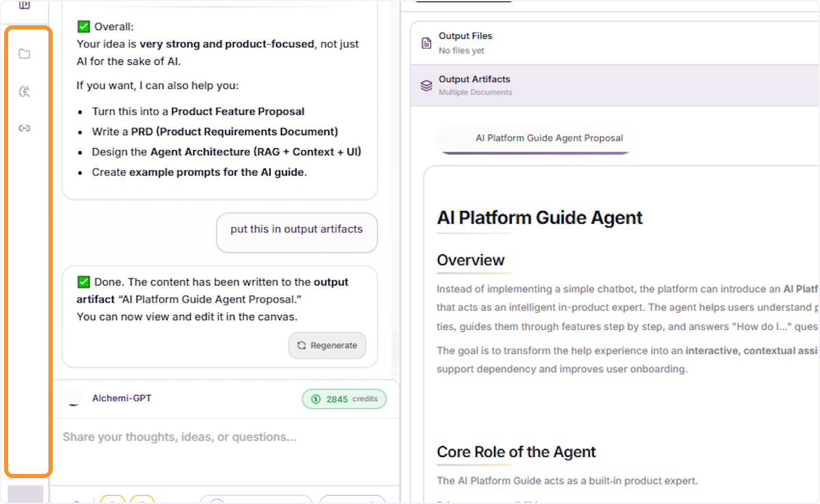Open the folder icon in the sidebar
This screenshot has height=504, width=820.
click(25, 54)
